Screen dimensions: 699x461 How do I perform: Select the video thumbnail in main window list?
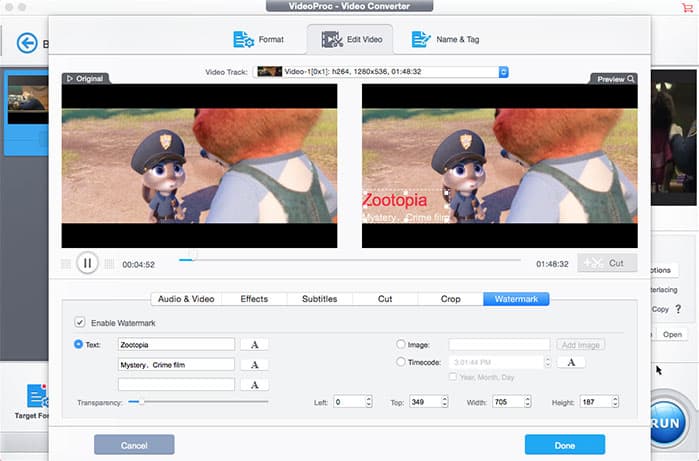pos(28,99)
